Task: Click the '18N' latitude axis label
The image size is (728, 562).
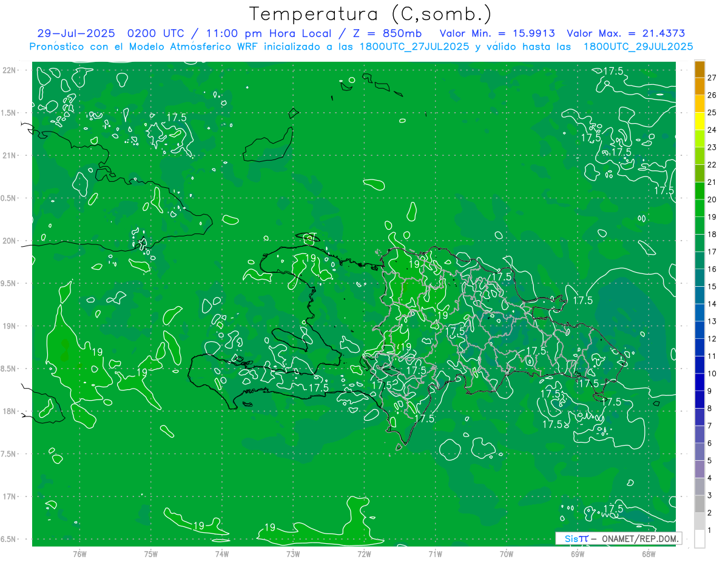Action: [x=9, y=411]
